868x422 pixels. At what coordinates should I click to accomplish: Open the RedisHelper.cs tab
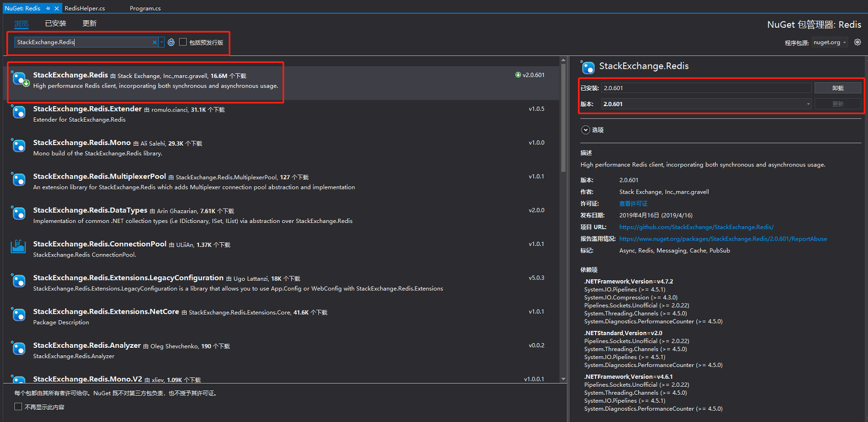click(85, 9)
